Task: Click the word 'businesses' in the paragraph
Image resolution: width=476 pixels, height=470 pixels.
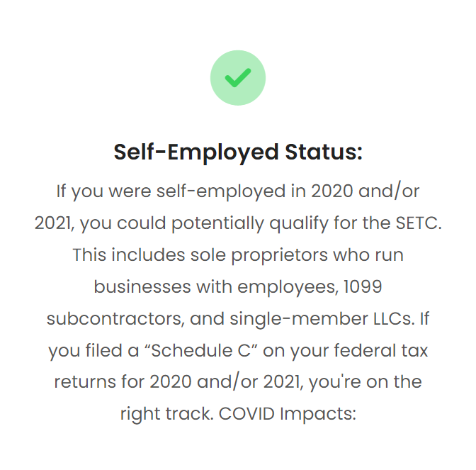Action: coord(142,286)
